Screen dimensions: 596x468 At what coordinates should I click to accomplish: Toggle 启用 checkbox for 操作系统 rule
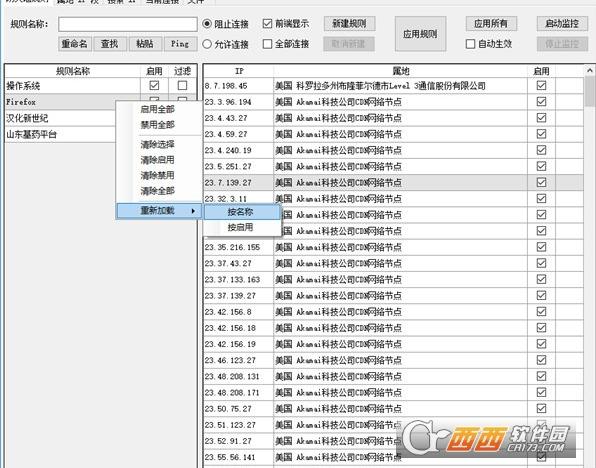(154, 86)
